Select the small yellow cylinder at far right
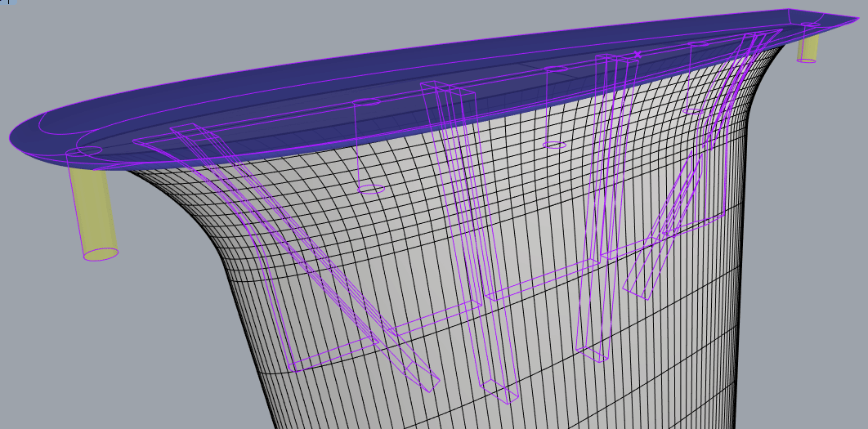This screenshot has height=429, width=868. click(x=809, y=46)
